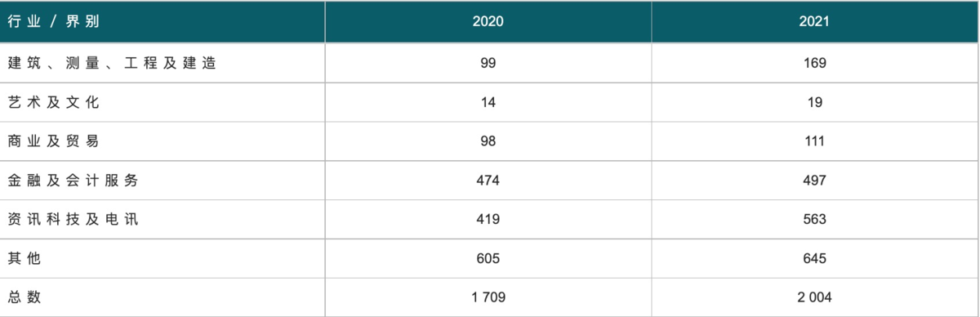
Task: Click the 2021 value 169 cell
Action: click(814, 63)
